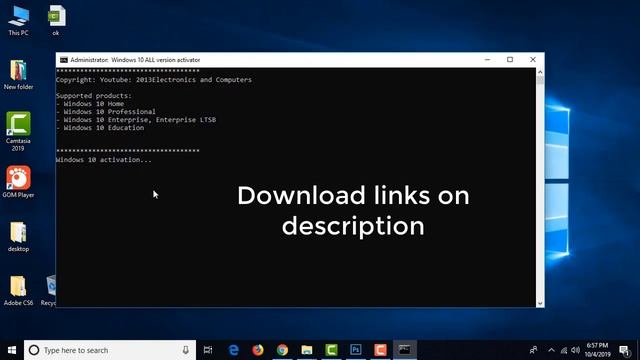This screenshot has width=640, height=360.
Task: Open the This PC desktop icon
Action: [18, 20]
